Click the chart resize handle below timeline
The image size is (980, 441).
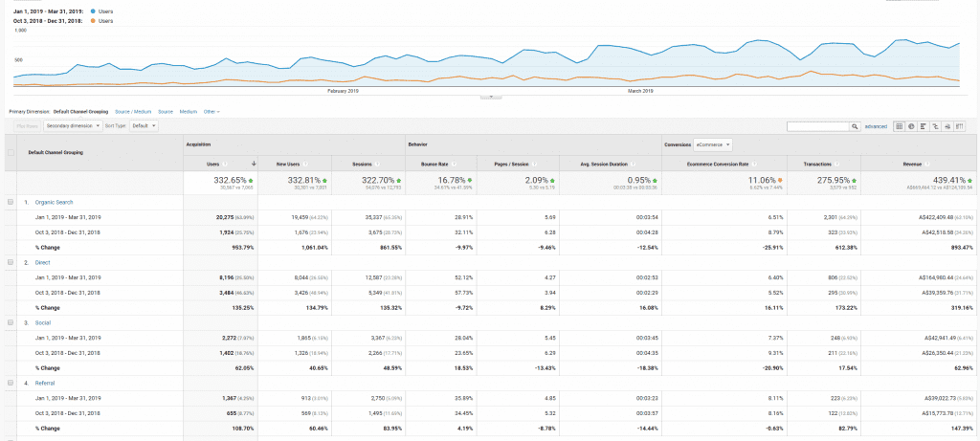pyautogui.click(x=490, y=98)
